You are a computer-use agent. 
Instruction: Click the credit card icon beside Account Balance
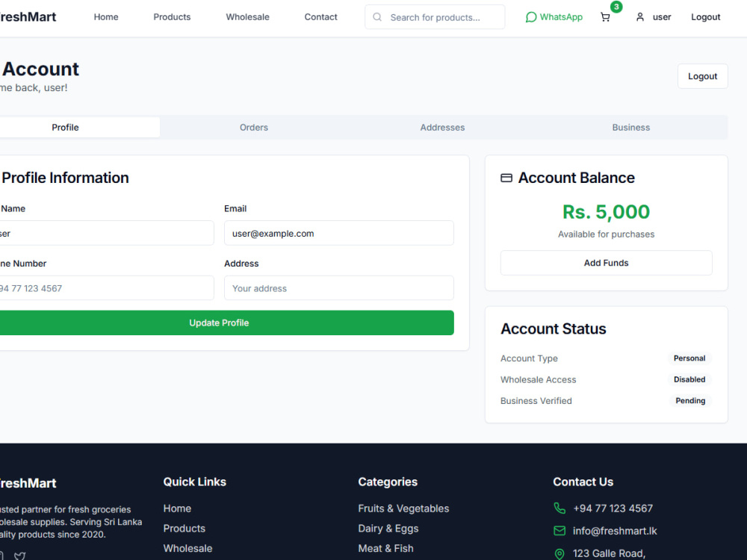click(506, 178)
